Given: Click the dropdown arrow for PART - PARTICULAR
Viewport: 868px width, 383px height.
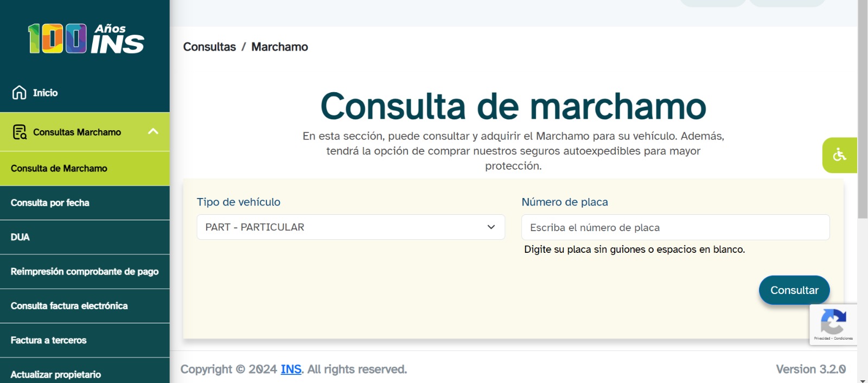Looking at the screenshot, I should click(x=491, y=227).
